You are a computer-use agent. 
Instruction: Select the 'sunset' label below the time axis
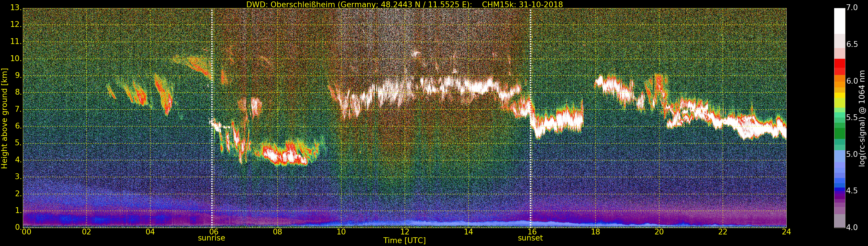[x=530, y=238]
